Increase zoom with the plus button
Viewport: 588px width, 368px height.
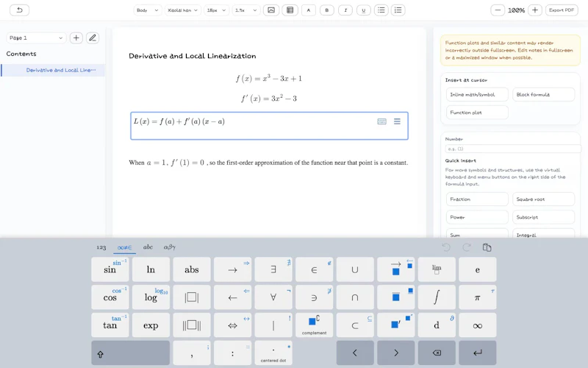coord(535,10)
